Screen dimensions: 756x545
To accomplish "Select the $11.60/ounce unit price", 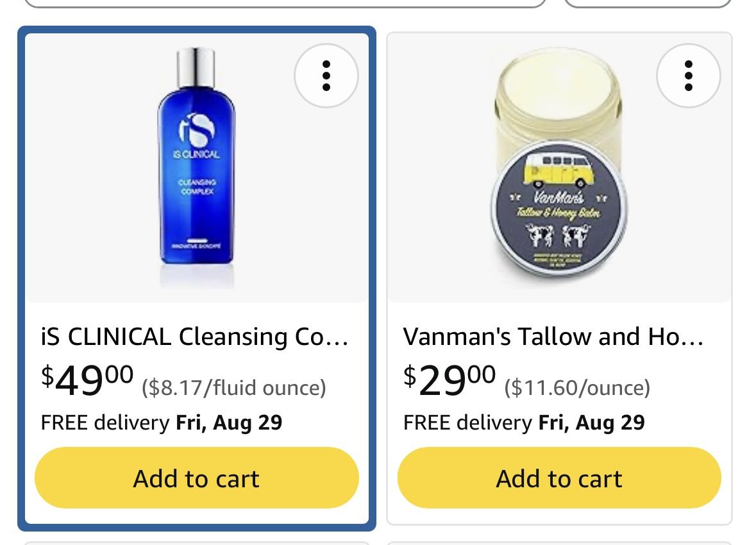I will click(577, 388).
